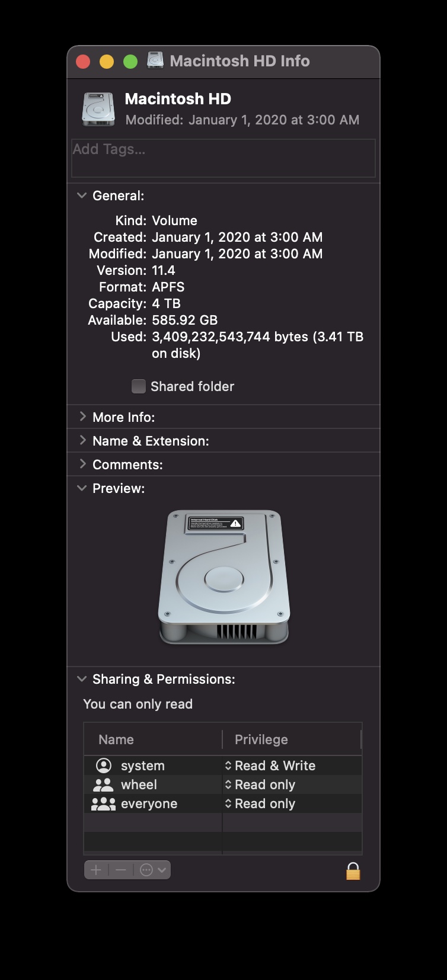This screenshot has height=980, width=447.
Task: Change system privilege Read & Write popup
Action: [270, 766]
